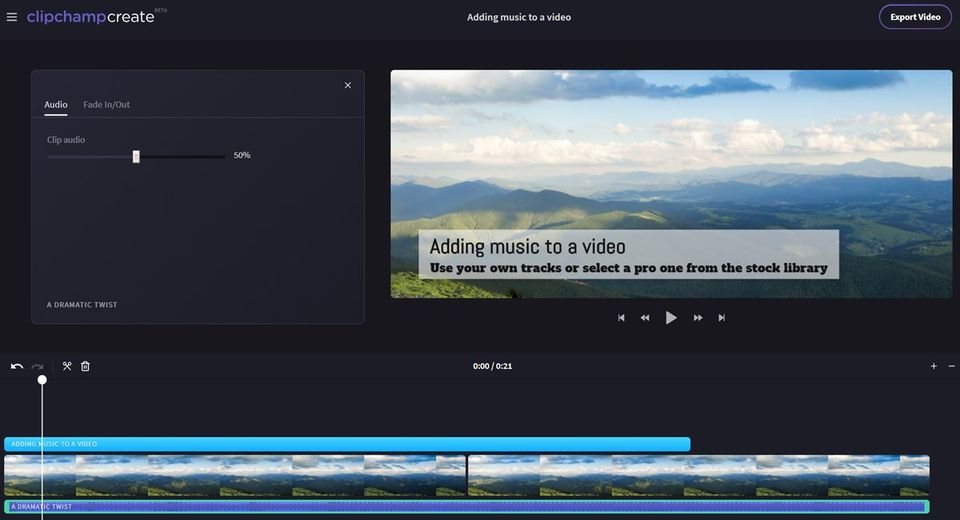
Task: Click the Clip audio volume slider handle
Action: tap(136, 156)
